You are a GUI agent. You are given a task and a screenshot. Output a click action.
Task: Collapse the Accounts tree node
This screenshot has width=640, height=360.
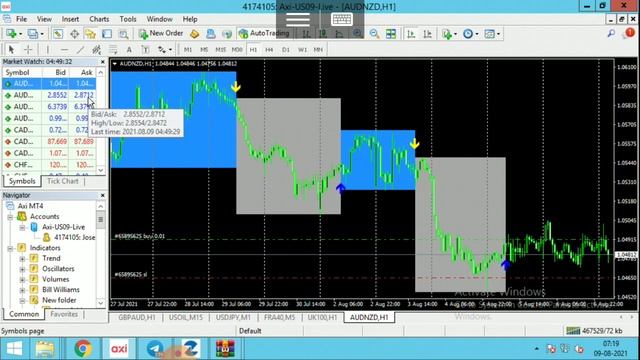[10, 217]
